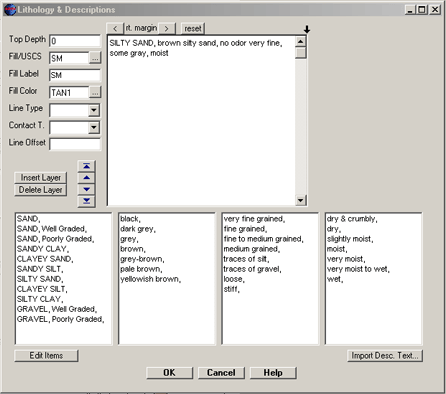Move layer to top with double-up arrow
This screenshot has height=394, width=446.
[x=87, y=166]
